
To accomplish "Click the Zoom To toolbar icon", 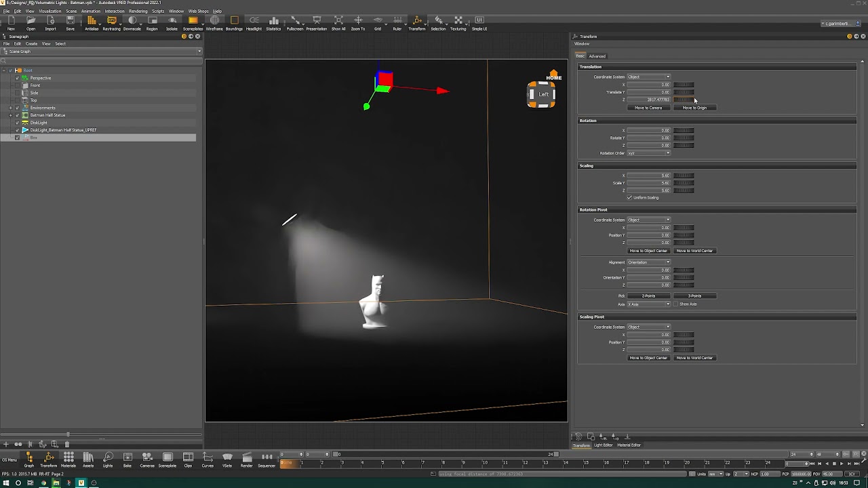I will [x=358, y=23].
